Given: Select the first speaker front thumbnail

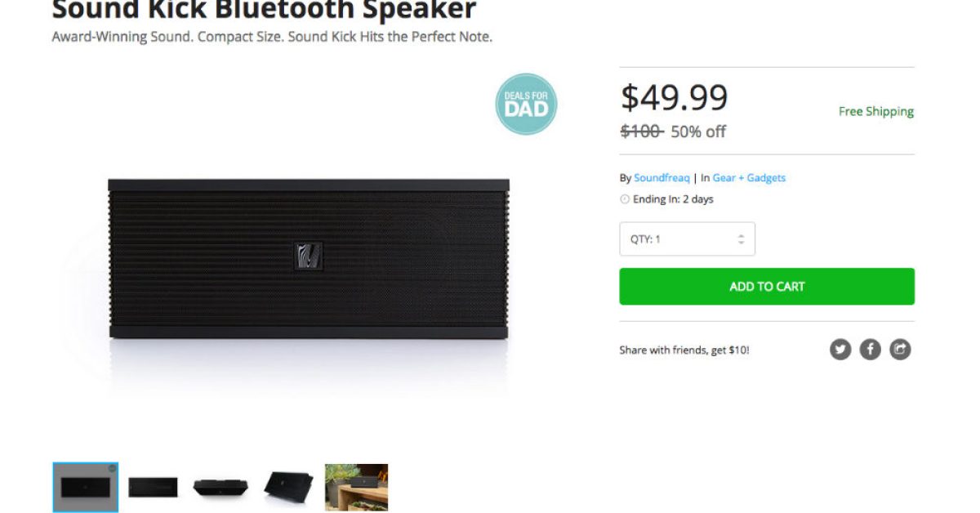Looking at the screenshot, I should 86,488.
